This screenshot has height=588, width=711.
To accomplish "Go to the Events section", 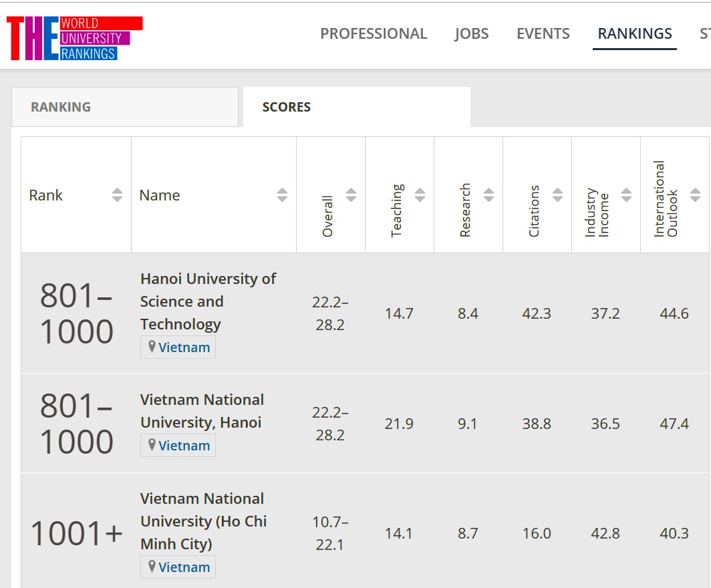I will 543,34.
